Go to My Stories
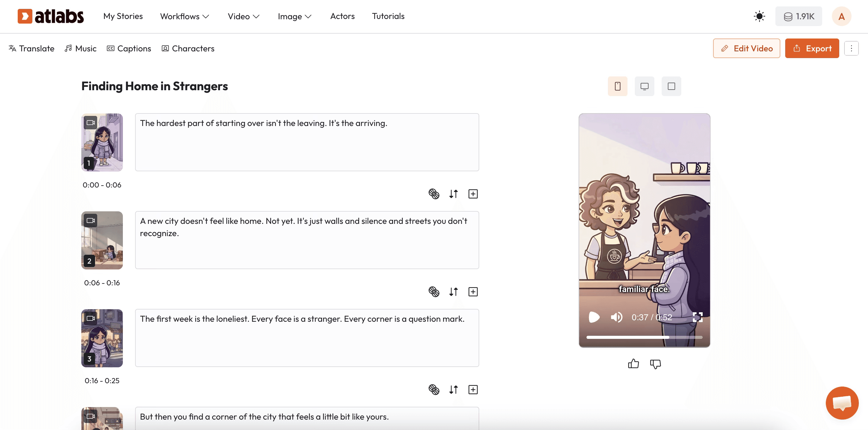This screenshot has width=868, height=430. point(123,16)
